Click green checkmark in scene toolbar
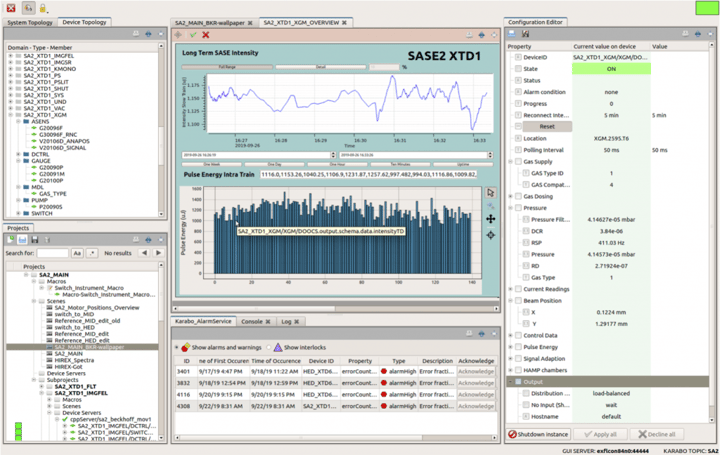The width and height of the screenshot is (720, 455). (x=191, y=35)
